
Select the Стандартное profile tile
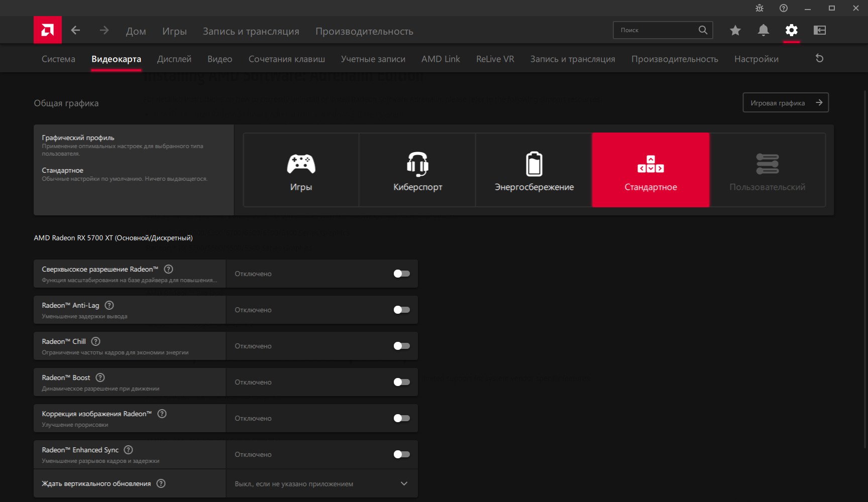tap(650, 170)
